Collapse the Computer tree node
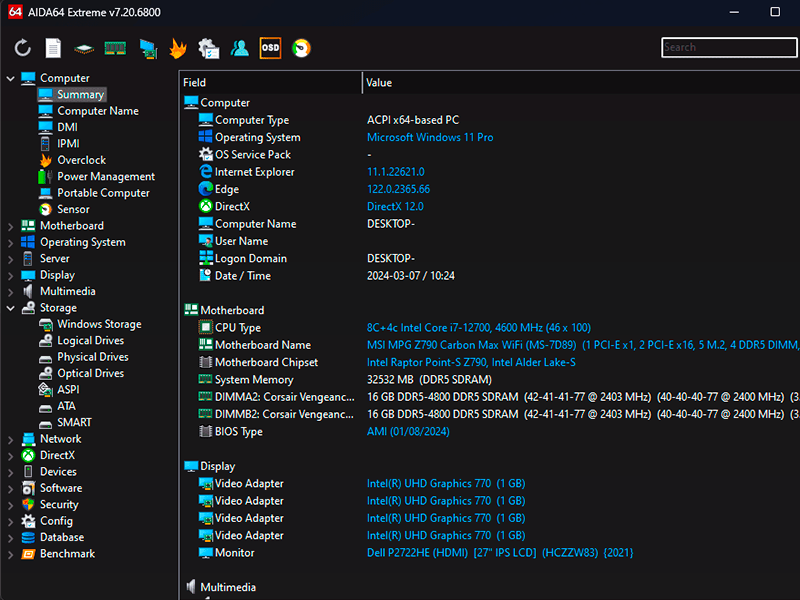The width and height of the screenshot is (800, 600). 11,79
